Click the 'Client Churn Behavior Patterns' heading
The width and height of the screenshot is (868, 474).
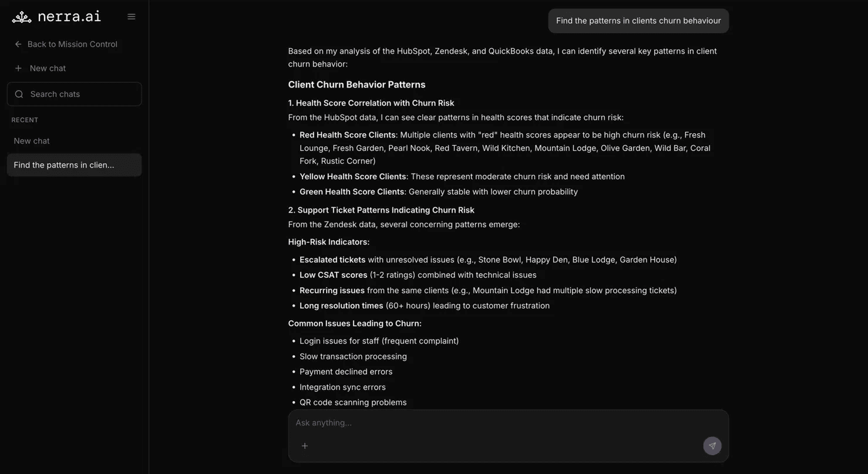pyautogui.click(x=356, y=85)
